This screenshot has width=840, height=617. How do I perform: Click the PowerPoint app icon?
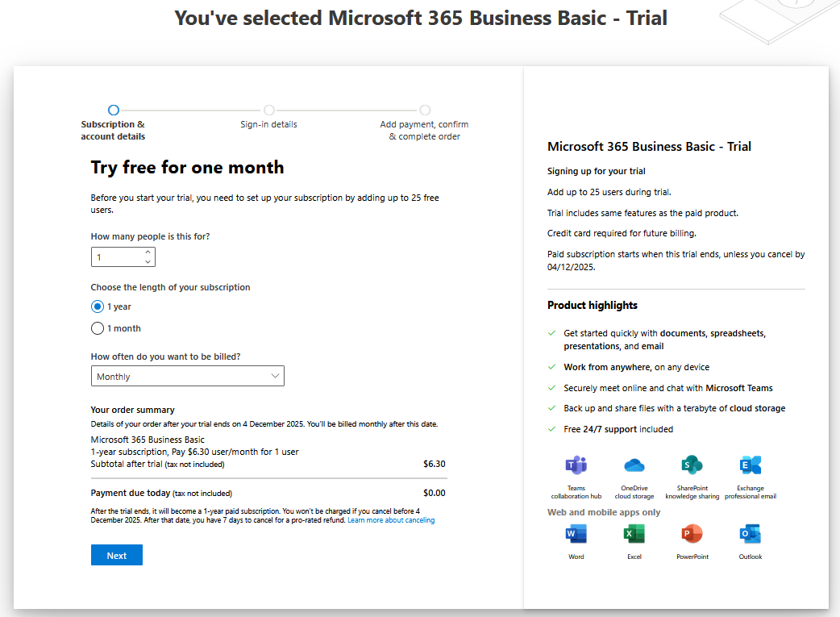click(692, 534)
